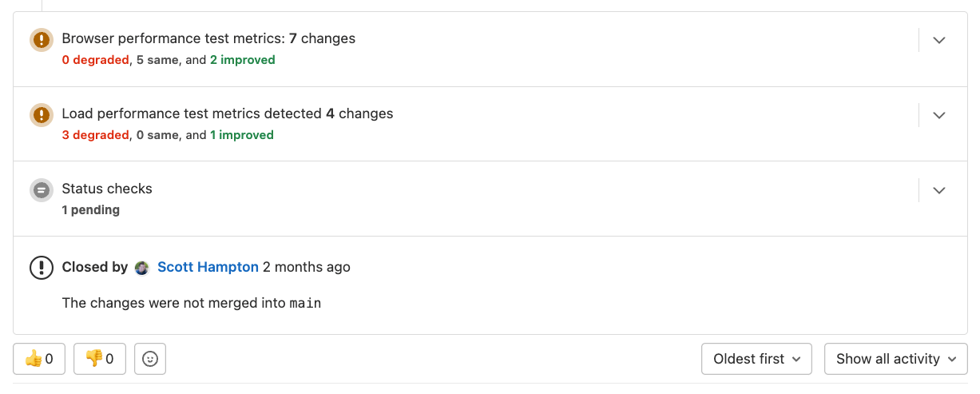Click the Closed merge request status icon
Screen dimensions: 980x394
tap(42, 267)
